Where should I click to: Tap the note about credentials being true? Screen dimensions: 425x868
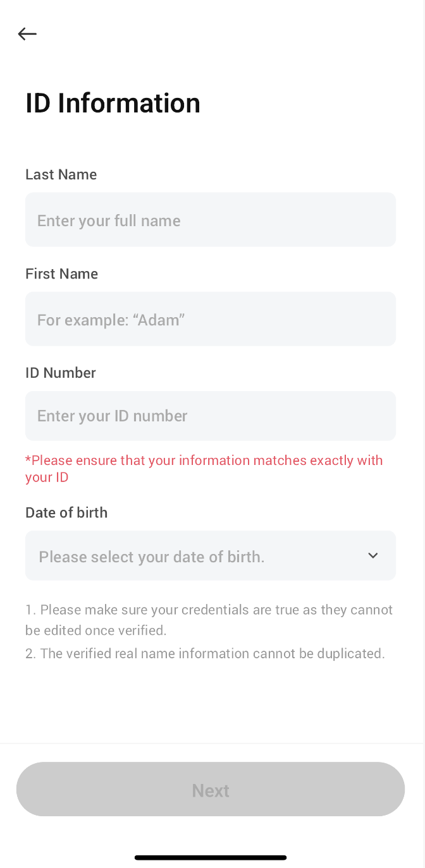(x=209, y=620)
